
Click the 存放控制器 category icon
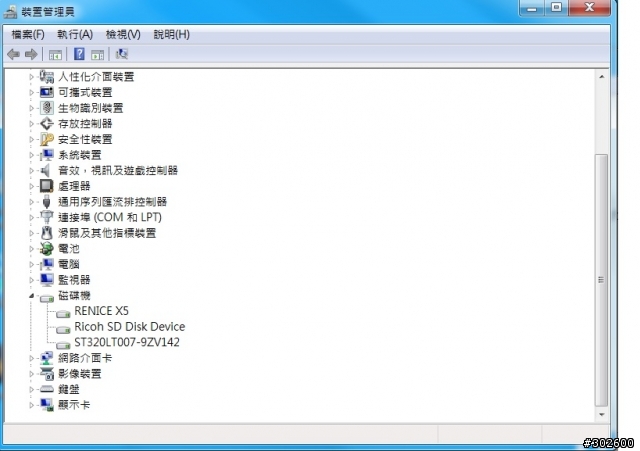click(x=47, y=123)
